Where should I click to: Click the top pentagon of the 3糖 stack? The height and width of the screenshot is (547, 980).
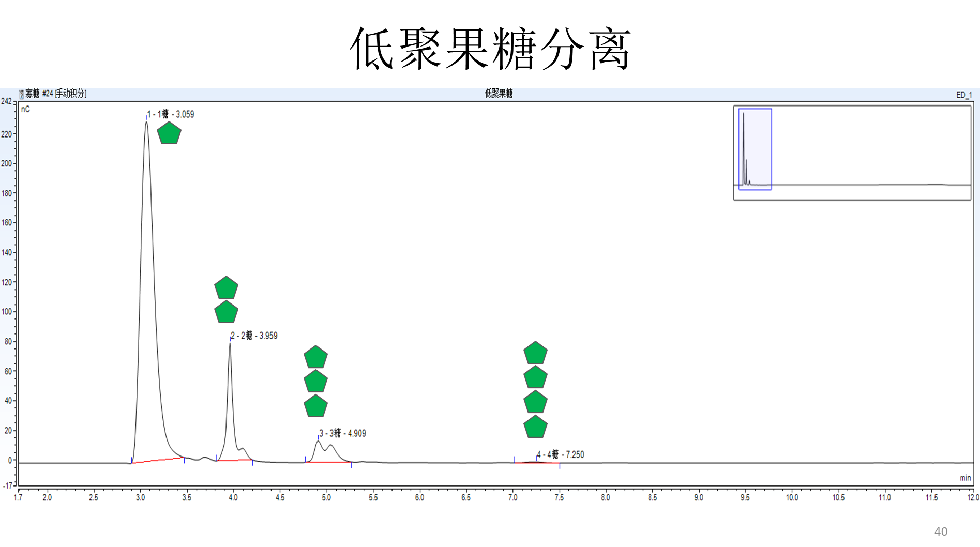coord(315,357)
